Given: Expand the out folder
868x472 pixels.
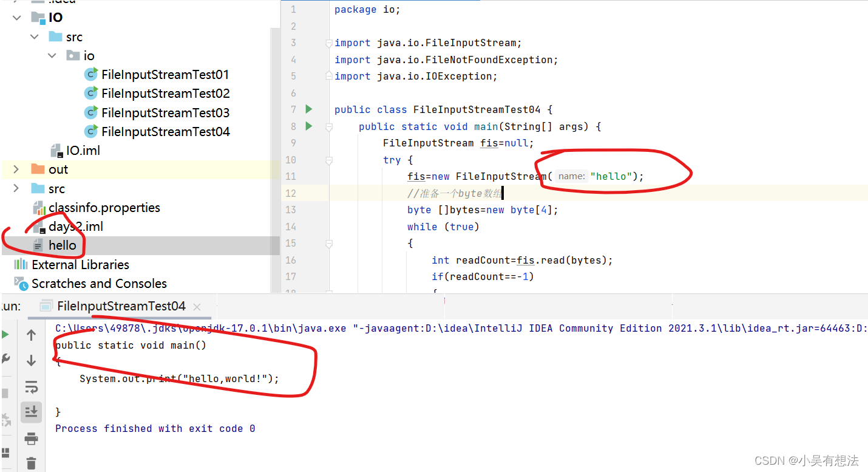Looking at the screenshot, I should click(16, 169).
